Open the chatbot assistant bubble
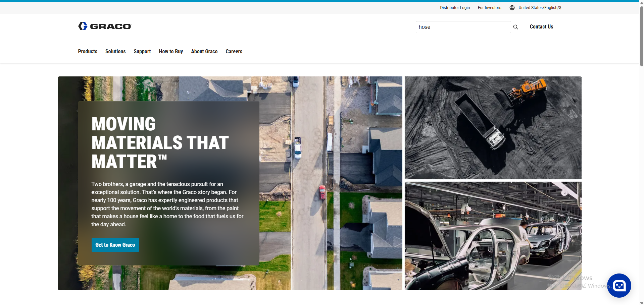644x305 pixels. 619,286
